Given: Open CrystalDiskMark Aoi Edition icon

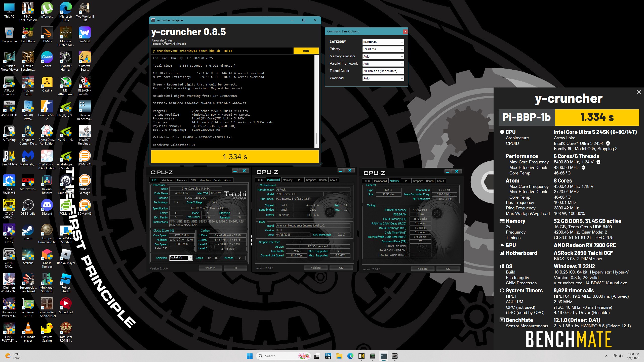Looking at the screenshot, I should [47, 135].
